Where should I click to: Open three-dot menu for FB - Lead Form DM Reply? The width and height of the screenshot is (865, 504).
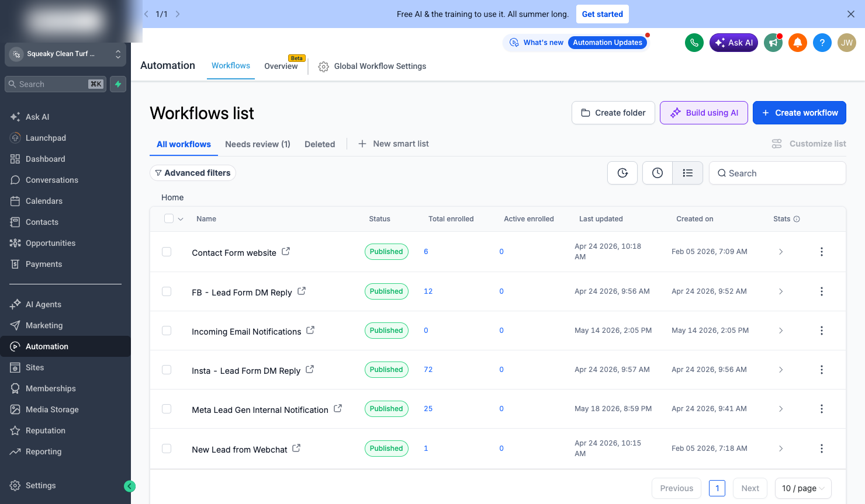822,291
